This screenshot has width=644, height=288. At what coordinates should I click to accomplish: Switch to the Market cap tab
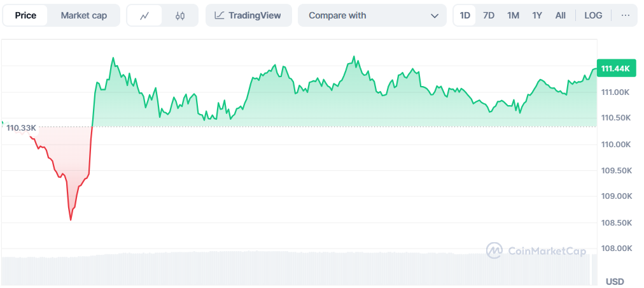[x=84, y=15]
